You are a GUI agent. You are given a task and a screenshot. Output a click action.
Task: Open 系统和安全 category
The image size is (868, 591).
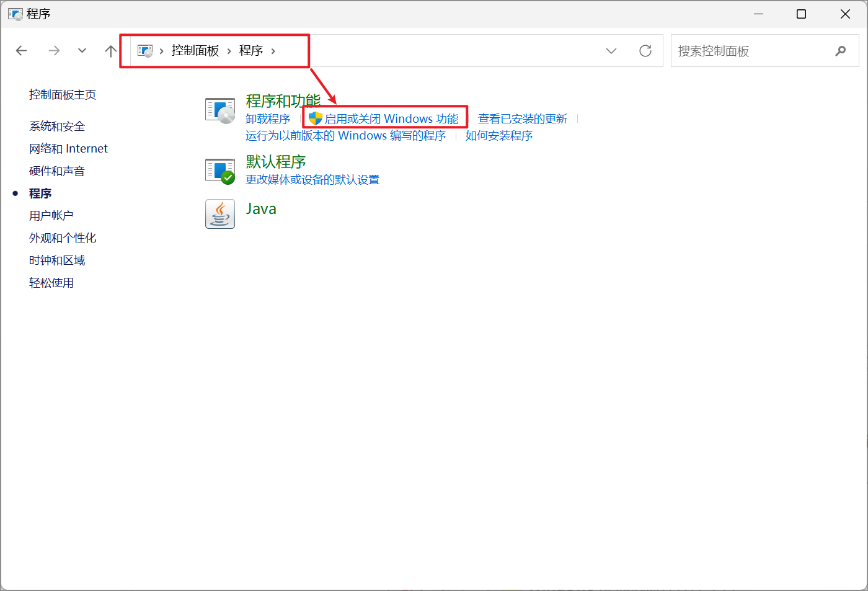click(57, 127)
